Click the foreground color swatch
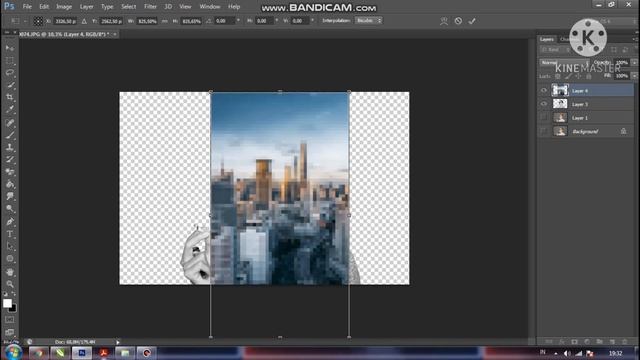This screenshot has width=640, height=360. pos(7,303)
